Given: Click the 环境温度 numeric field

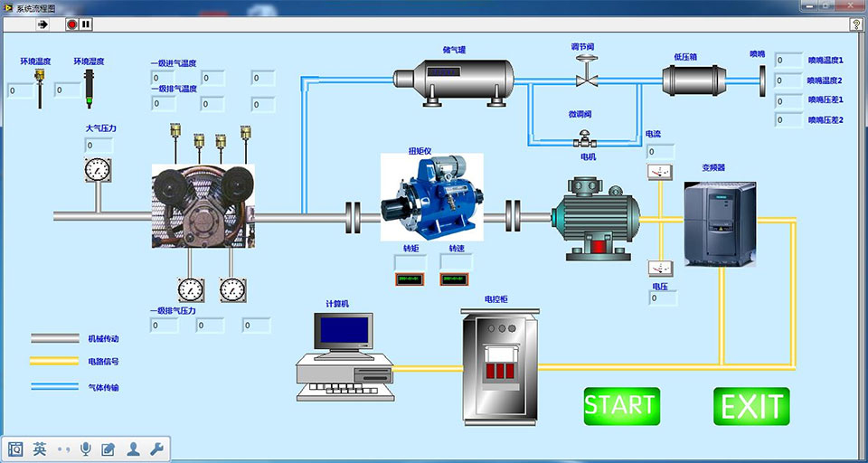Looking at the screenshot, I should coord(21,90).
